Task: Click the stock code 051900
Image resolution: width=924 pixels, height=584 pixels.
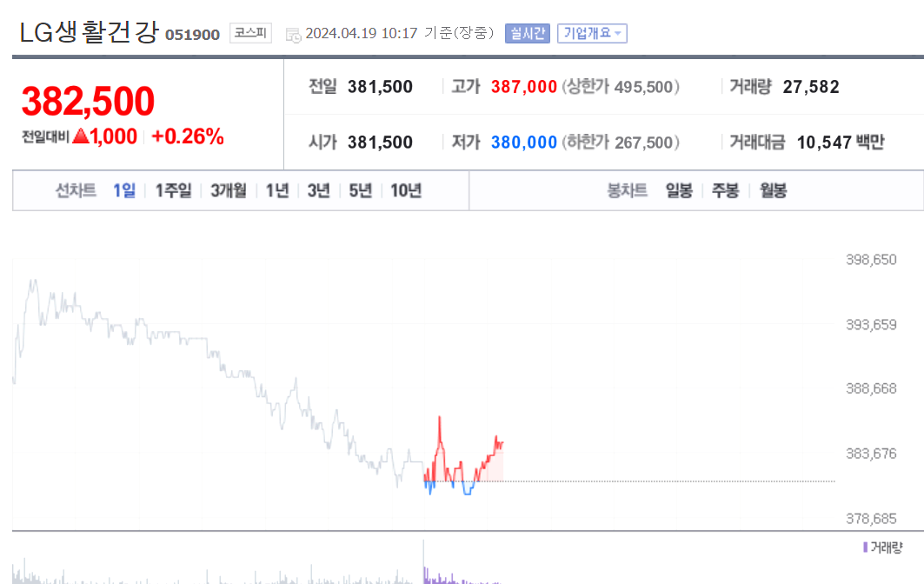Action: tap(192, 35)
